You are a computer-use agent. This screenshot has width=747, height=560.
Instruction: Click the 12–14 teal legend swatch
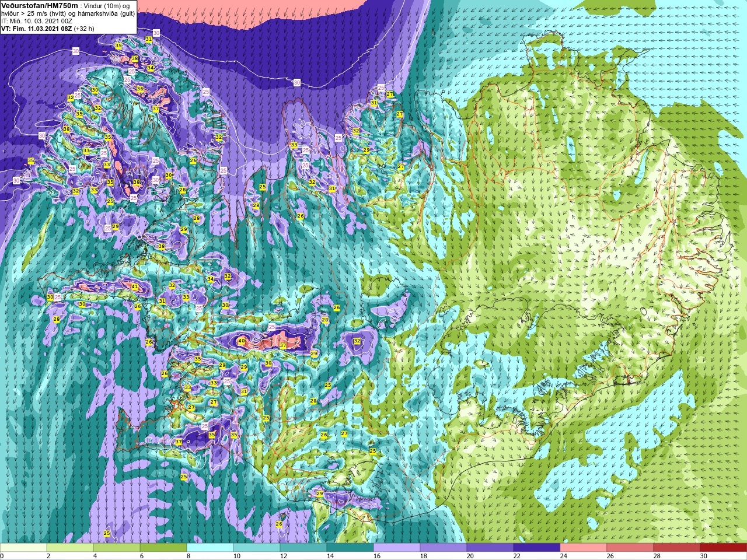[303, 548]
